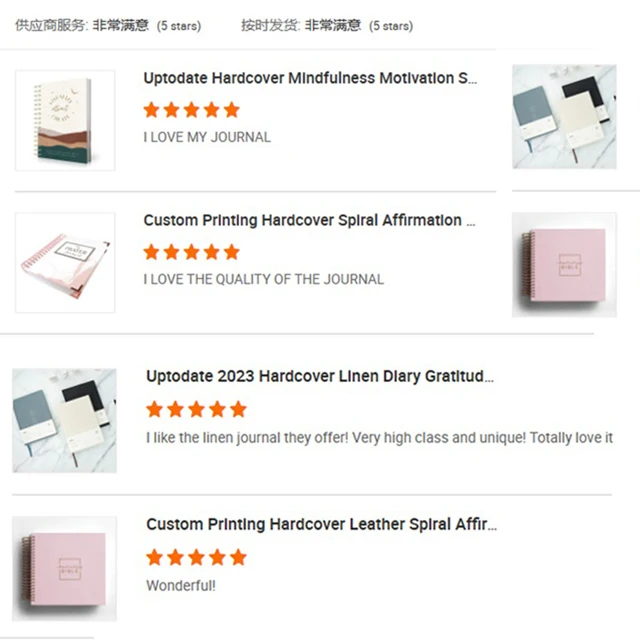View linen journals photo beside the Mindfulness review
Screen dimensions: 640x640
point(563,116)
